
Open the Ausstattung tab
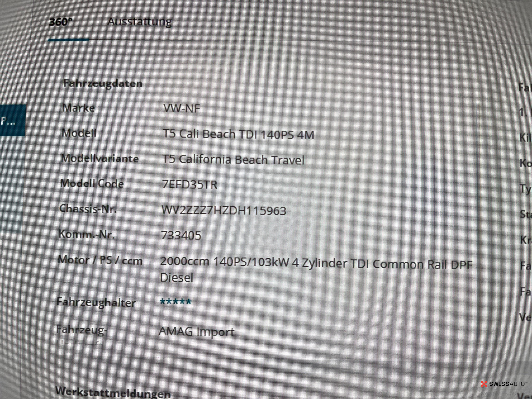click(x=140, y=22)
